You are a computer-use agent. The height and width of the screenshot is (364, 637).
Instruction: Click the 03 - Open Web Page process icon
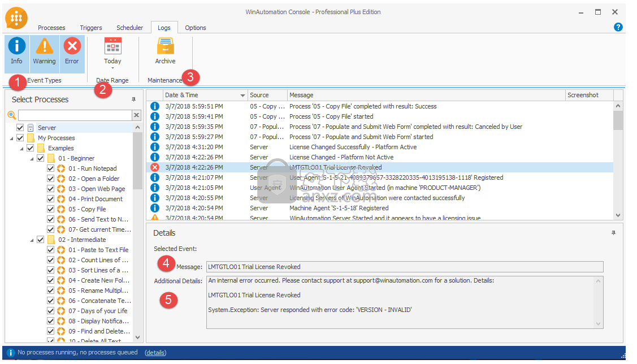[61, 189]
